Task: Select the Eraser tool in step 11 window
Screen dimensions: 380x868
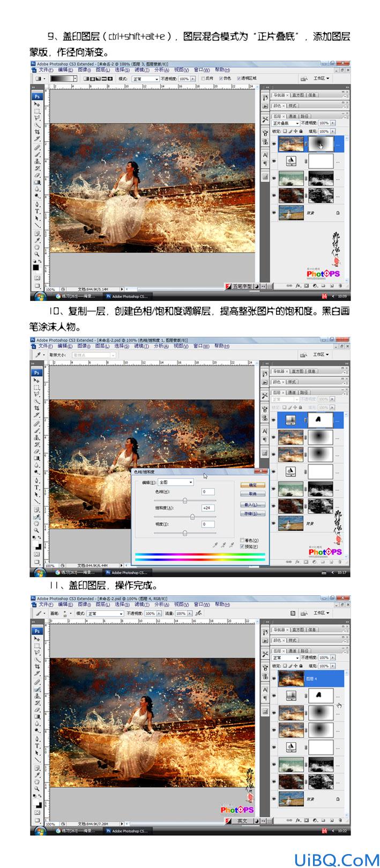Action: 36,710
